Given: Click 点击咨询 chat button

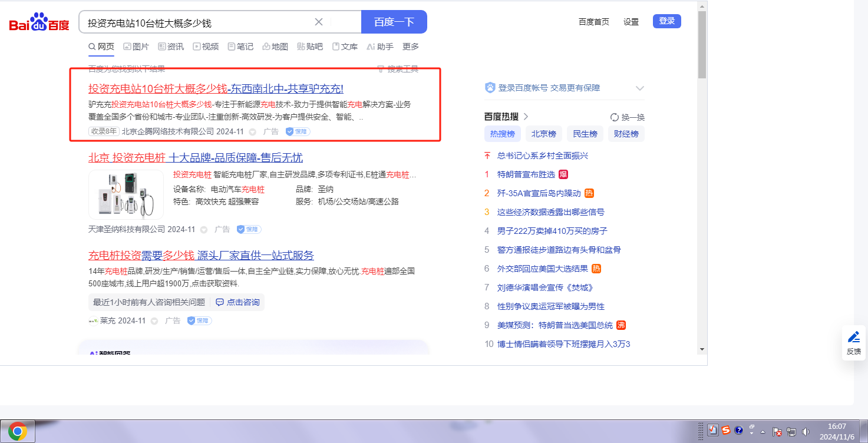Looking at the screenshot, I should point(237,302).
